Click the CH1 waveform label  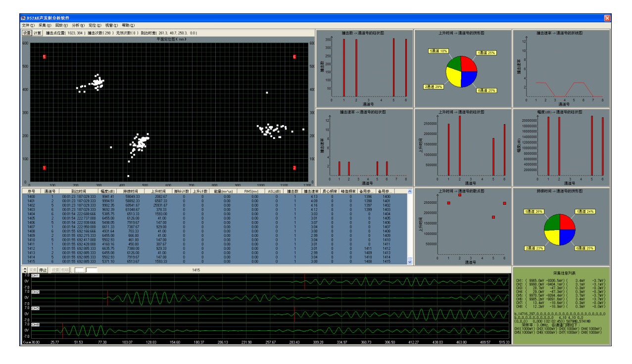tap(36, 275)
